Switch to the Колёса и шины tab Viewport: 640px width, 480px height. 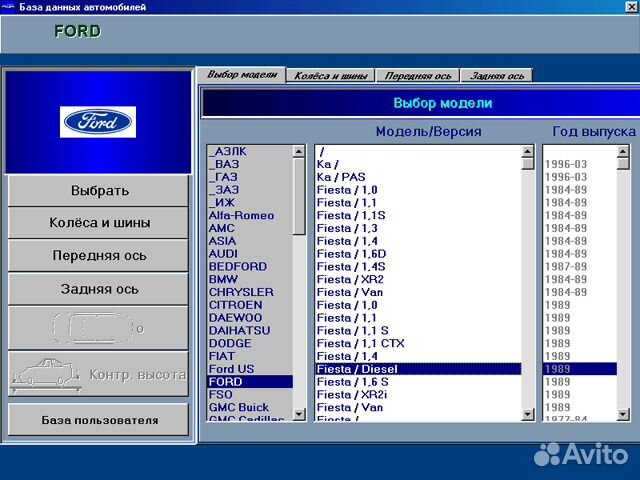click(x=332, y=76)
